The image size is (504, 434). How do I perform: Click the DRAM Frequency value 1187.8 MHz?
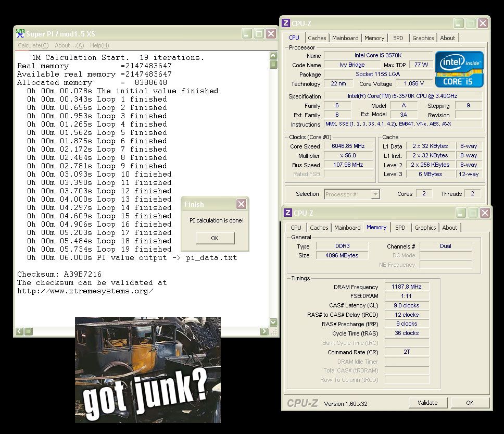tap(407, 287)
